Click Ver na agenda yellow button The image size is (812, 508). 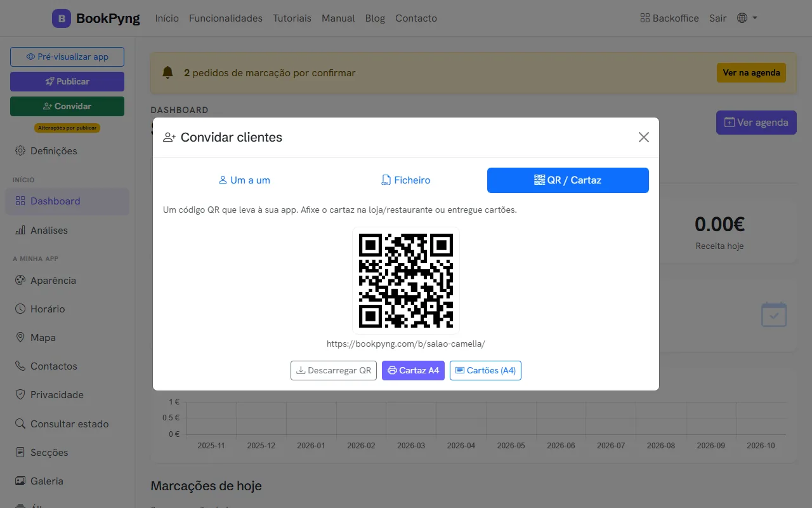coord(751,72)
